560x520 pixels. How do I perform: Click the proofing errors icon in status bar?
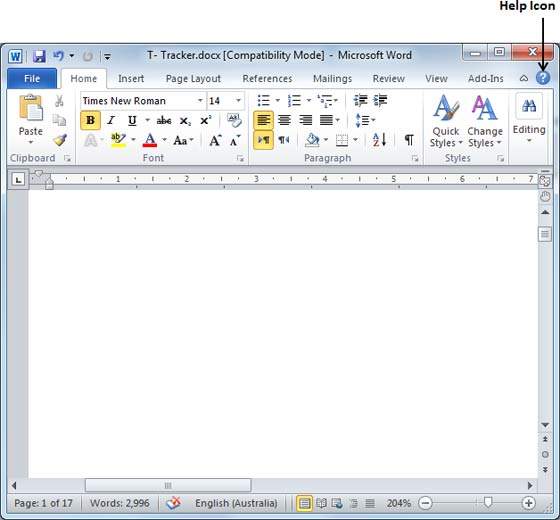point(174,503)
